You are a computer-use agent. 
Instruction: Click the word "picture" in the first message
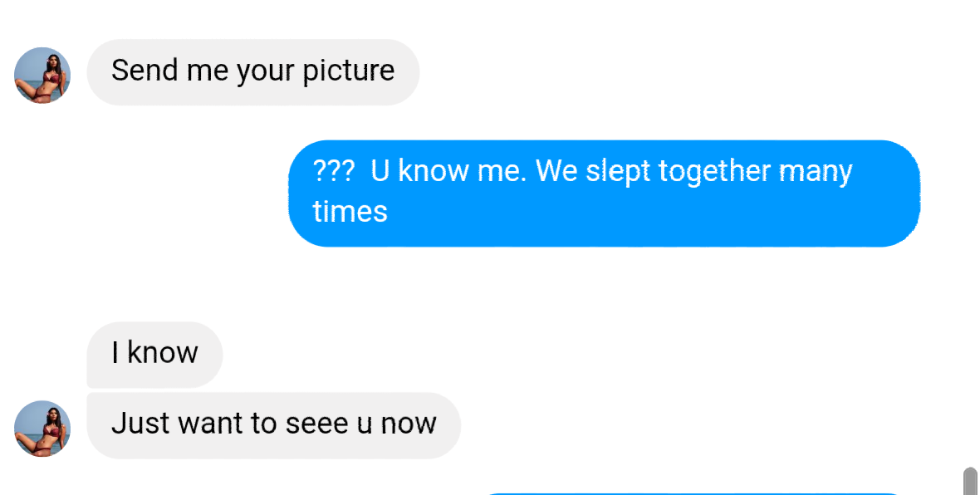[x=348, y=71]
